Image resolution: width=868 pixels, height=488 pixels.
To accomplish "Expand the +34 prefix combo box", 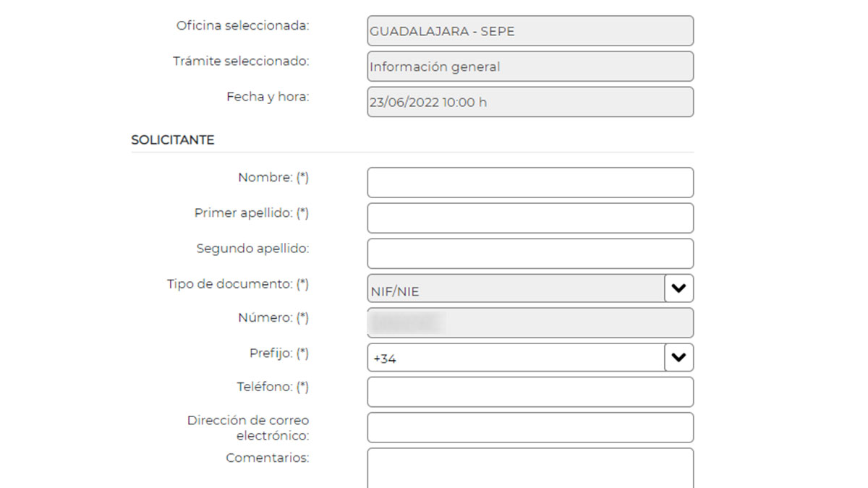I will pos(515,357).
